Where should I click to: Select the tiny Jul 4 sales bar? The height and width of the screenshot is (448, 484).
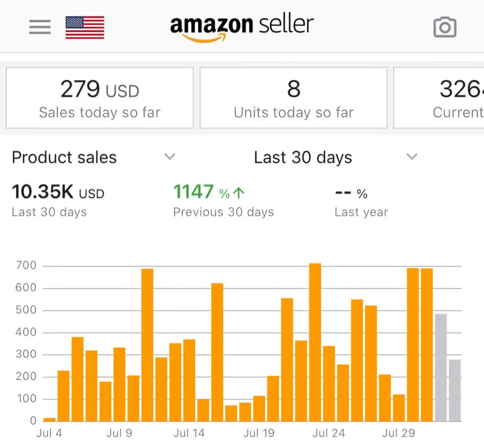point(50,419)
